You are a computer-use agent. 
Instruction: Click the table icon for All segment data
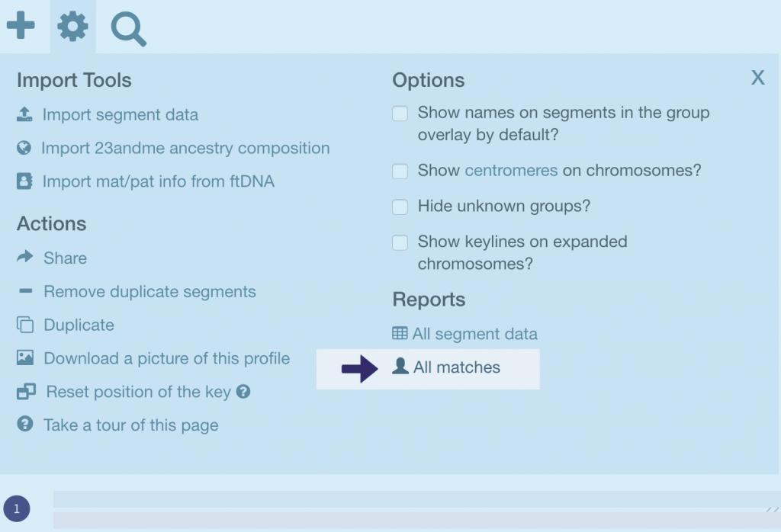click(x=400, y=333)
